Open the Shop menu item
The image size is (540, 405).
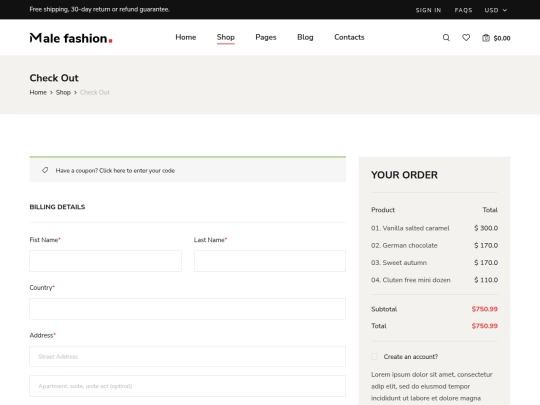pyautogui.click(x=226, y=37)
